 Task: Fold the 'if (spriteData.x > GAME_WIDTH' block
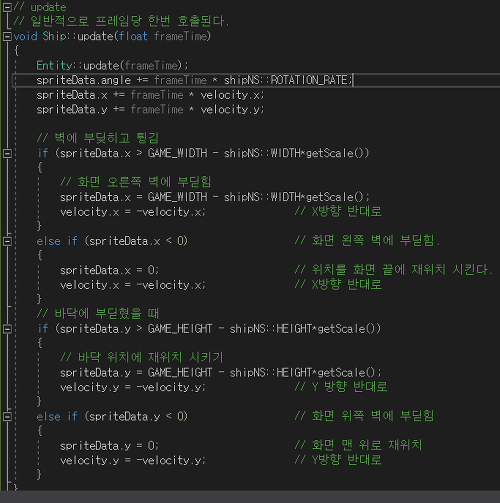point(7,153)
